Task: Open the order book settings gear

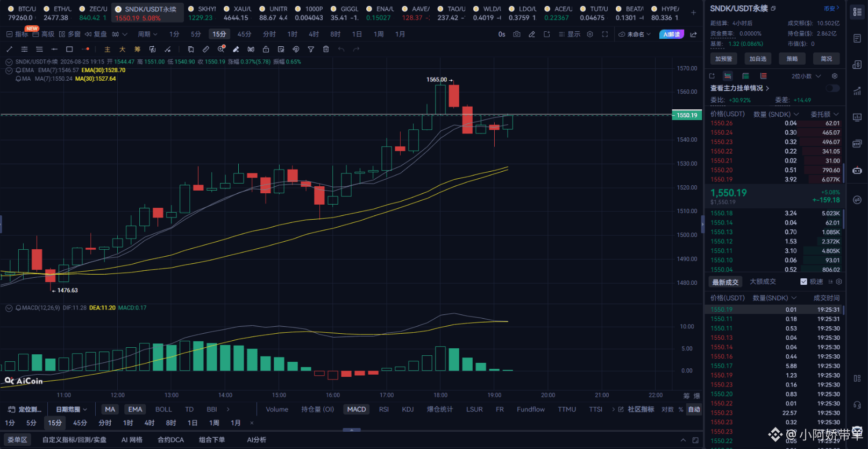Action: tap(835, 76)
